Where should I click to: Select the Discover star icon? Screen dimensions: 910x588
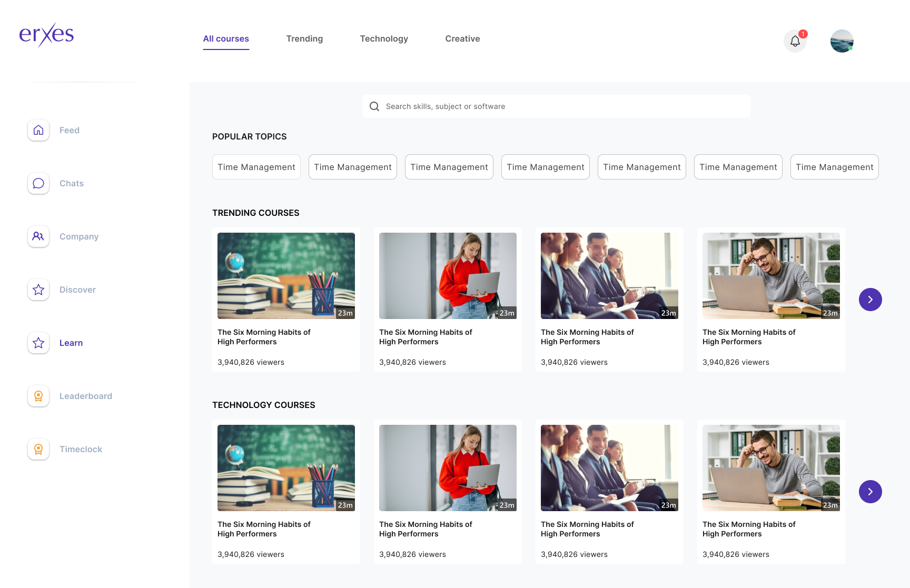click(38, 290)
